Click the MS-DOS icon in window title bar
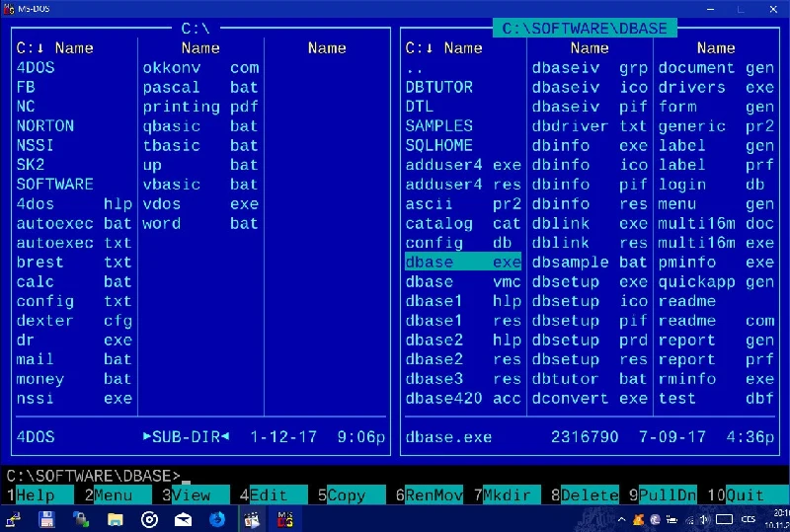The height and width of the screenshot is (532, 790). coord(9,9)
